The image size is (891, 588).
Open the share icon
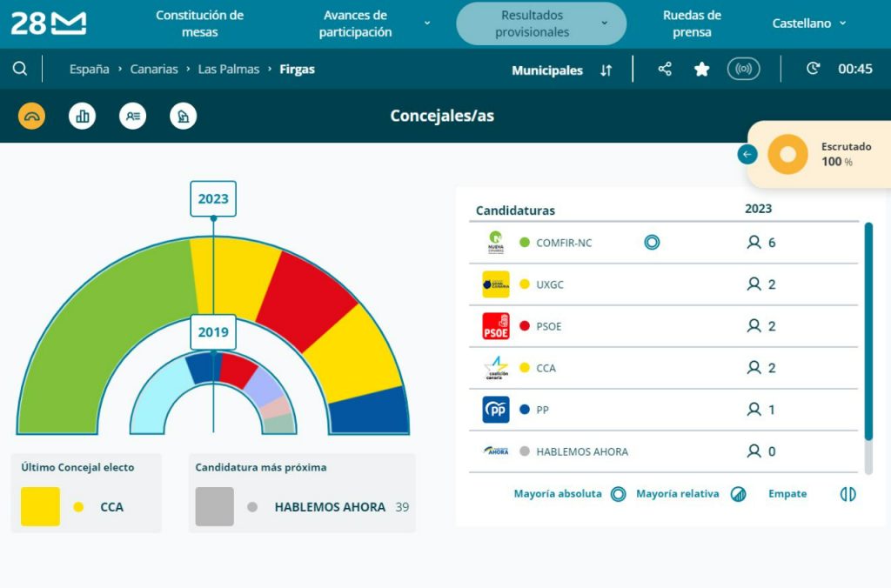point(665,69)
